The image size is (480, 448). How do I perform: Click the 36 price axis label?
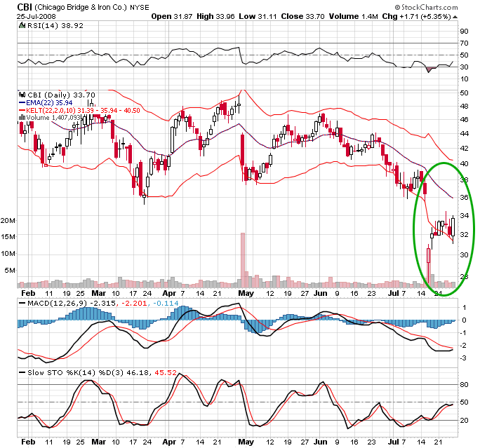coord(465,197)
